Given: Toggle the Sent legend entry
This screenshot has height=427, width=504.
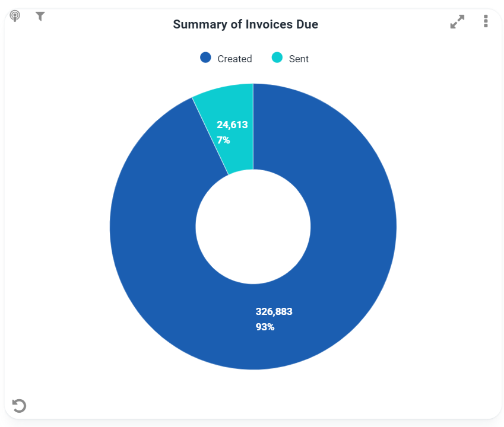Looking at the screenshot, I should 290,58.
